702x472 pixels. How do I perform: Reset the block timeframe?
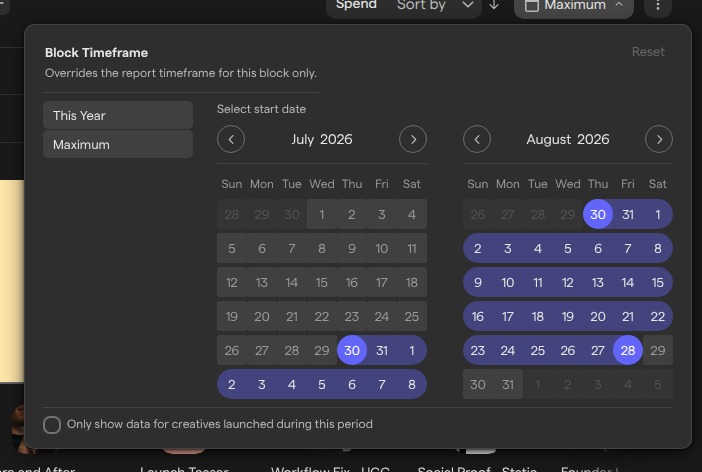tap(648, 51)
